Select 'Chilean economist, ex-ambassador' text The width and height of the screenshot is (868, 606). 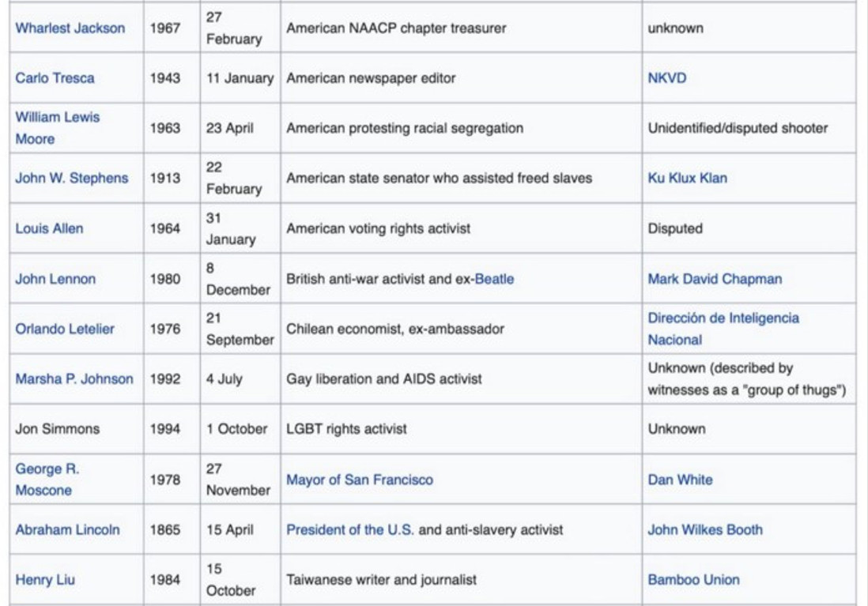(x=395, y=329)
